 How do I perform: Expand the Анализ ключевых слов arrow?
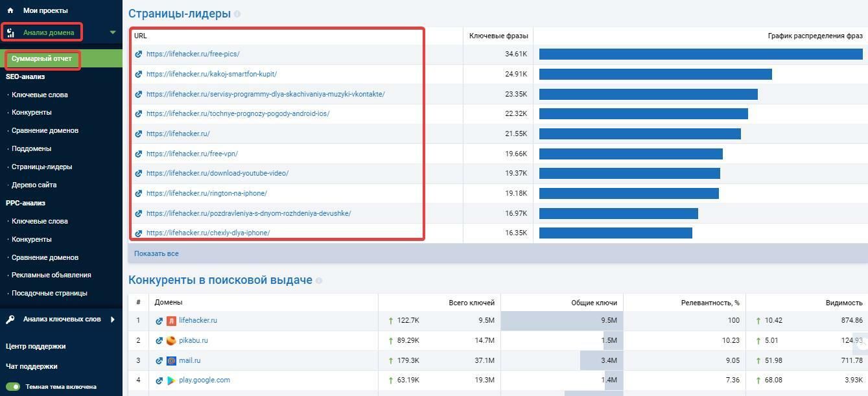click(x=113, y=319)
